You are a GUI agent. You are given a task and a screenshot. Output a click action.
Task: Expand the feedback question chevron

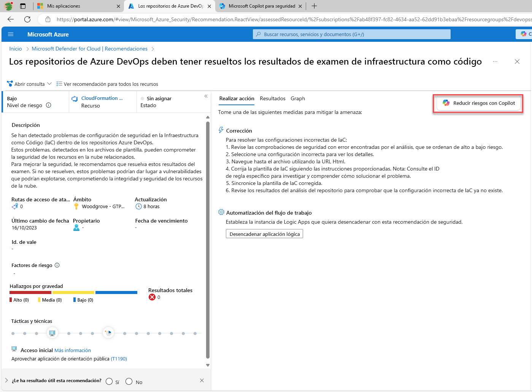point(6,380)
